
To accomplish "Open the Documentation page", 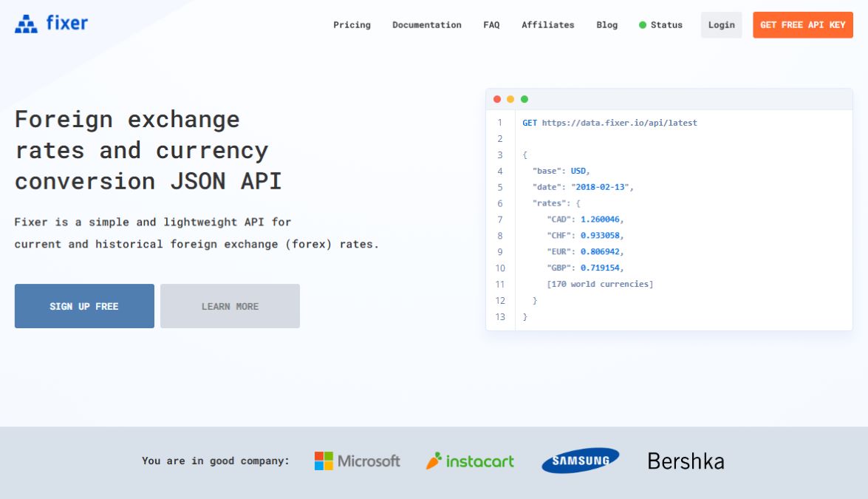I will click(x=426, y=24).
